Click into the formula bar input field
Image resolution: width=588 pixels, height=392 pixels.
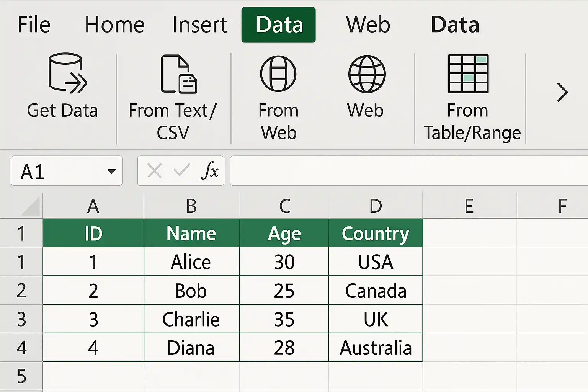tap(409, 171)
